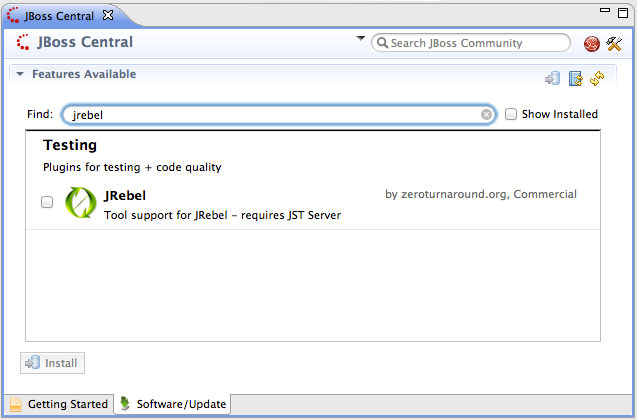Enable the Show Installed checkbox
Image resolution: width=637 pixels, height=420 pixels.
pyautogui.click(x=511, y=114)
